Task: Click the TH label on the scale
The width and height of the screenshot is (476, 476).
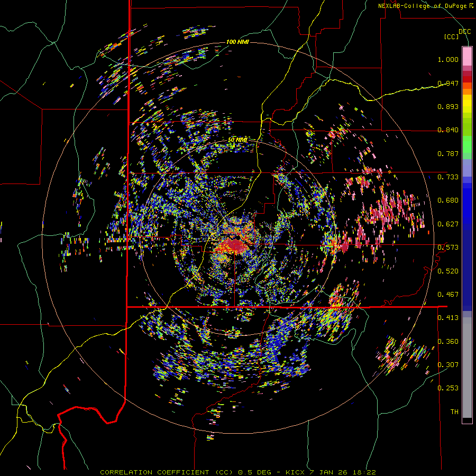Action: tap(454, 411)
